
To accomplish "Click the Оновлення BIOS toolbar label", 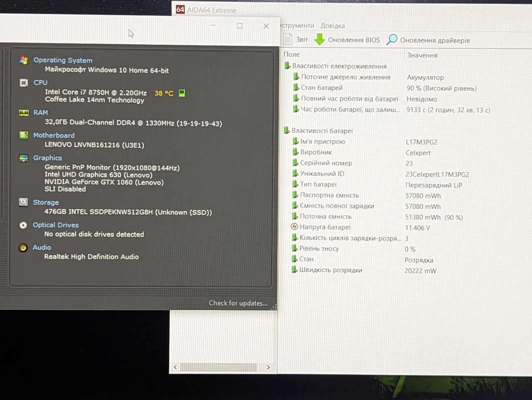I will point(354,40).
